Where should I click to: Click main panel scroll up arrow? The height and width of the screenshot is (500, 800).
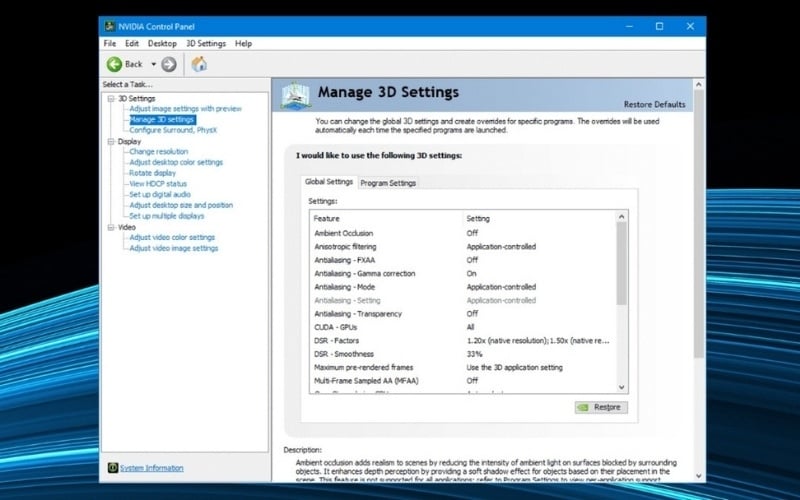699,85
